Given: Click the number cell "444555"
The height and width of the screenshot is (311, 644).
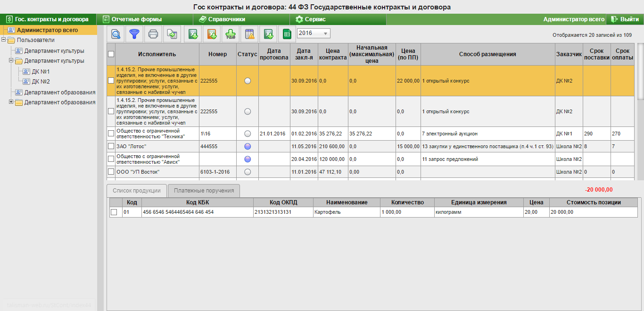Looking at the screenshot, I should tap(217, 146).
